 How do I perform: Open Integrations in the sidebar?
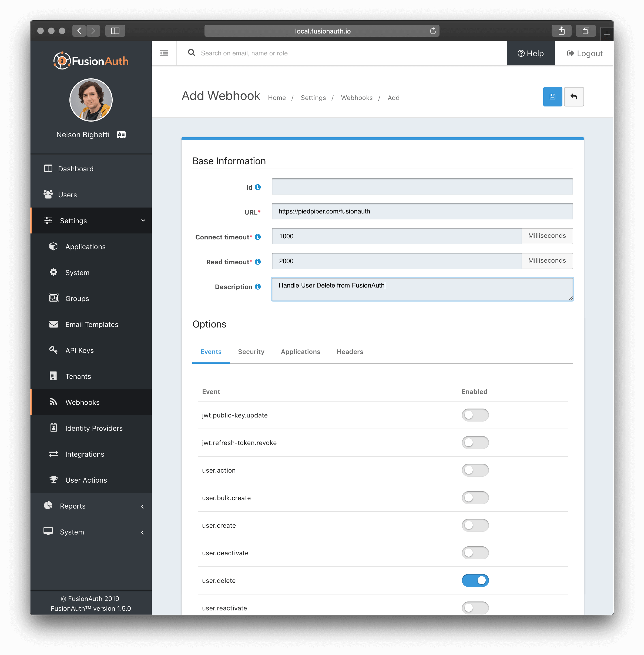click(x=91, y=454)
